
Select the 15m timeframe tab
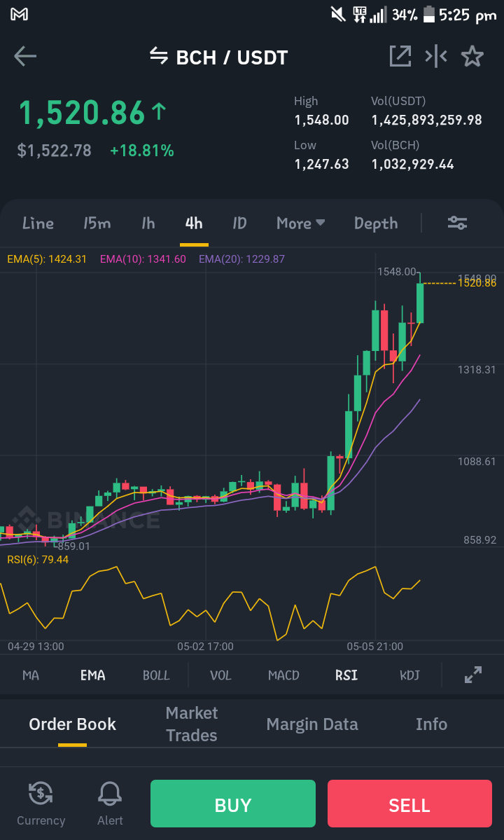coord(97,223)
